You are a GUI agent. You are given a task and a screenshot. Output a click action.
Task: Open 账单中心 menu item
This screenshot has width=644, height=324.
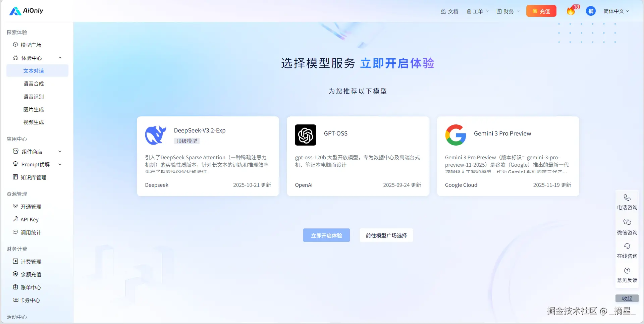tap(31, 287)
